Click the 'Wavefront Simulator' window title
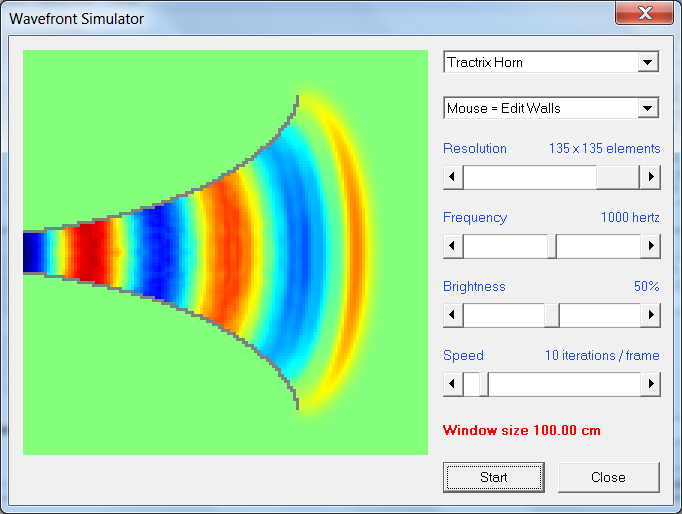682x514 pixels. click(x=77, y=19)
